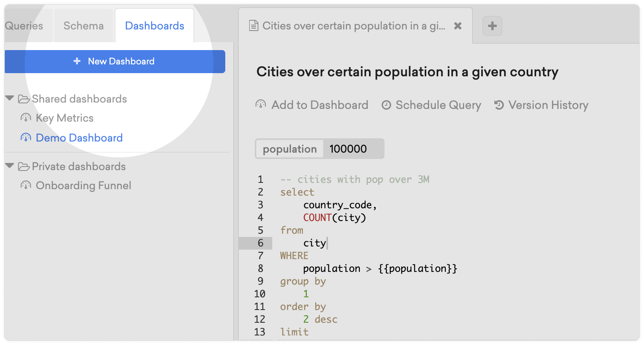644x345 pixels.
Task: Click 'group by' on line 9
Action: (x=303, y=281)
